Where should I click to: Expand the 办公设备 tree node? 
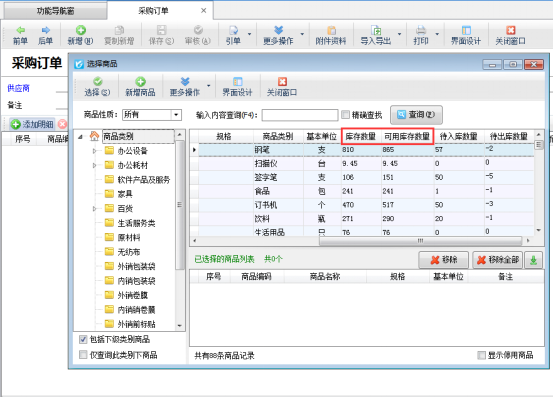tap(94, 151)
